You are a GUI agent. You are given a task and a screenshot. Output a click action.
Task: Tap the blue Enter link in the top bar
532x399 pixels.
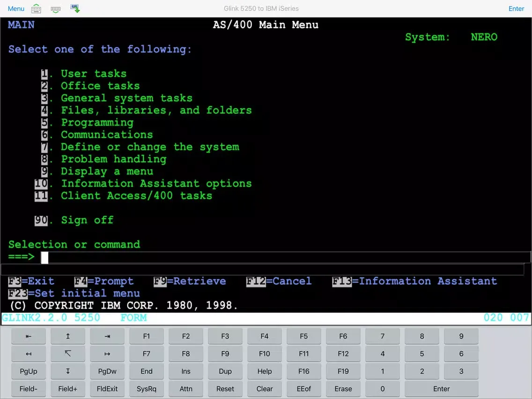(x=516, y=8)
